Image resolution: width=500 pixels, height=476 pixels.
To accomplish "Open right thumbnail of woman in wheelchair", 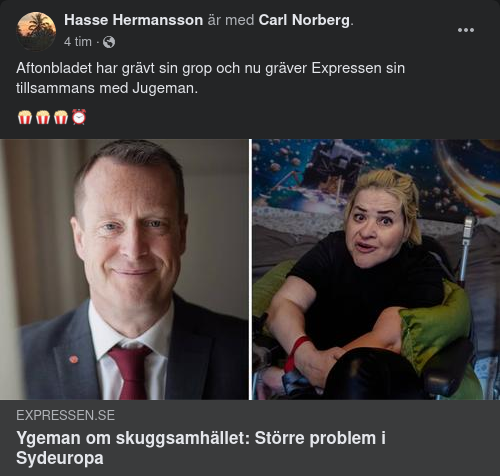I will coord(376,269).
